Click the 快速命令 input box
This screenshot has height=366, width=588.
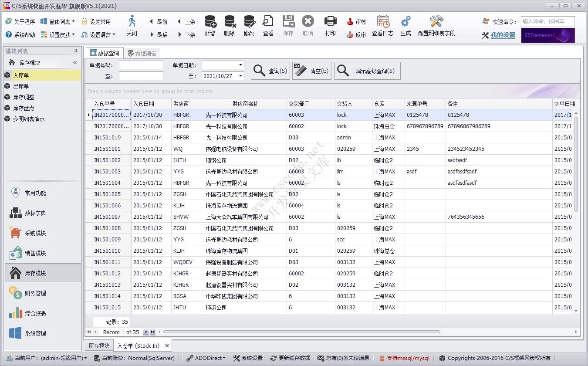547,21
